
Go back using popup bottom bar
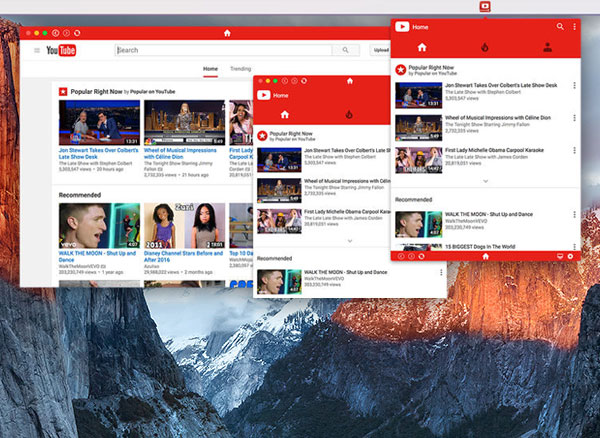click(401, 256)
